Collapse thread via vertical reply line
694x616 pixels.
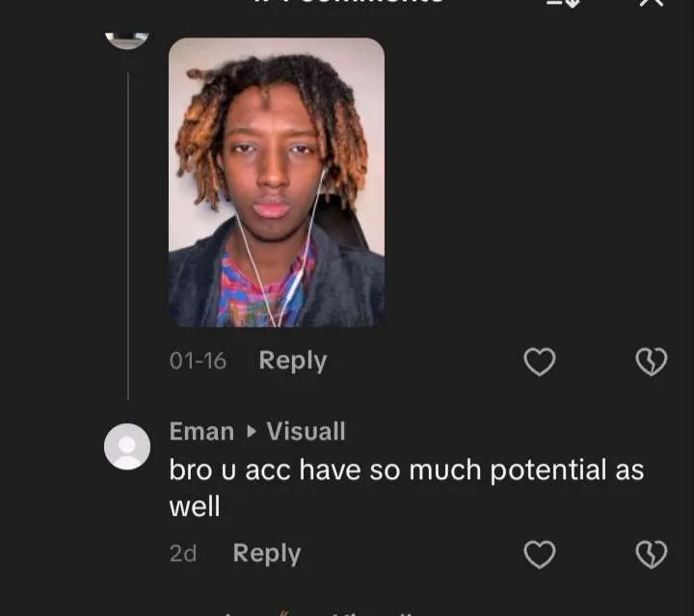coord(128,236)
